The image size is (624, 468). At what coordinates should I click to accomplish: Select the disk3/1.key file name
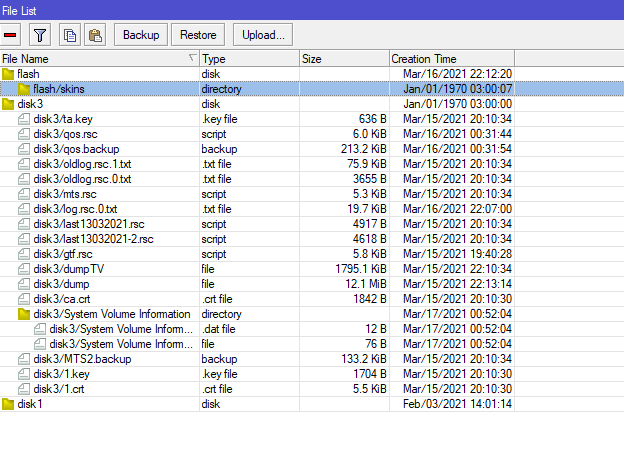(61, 374)
